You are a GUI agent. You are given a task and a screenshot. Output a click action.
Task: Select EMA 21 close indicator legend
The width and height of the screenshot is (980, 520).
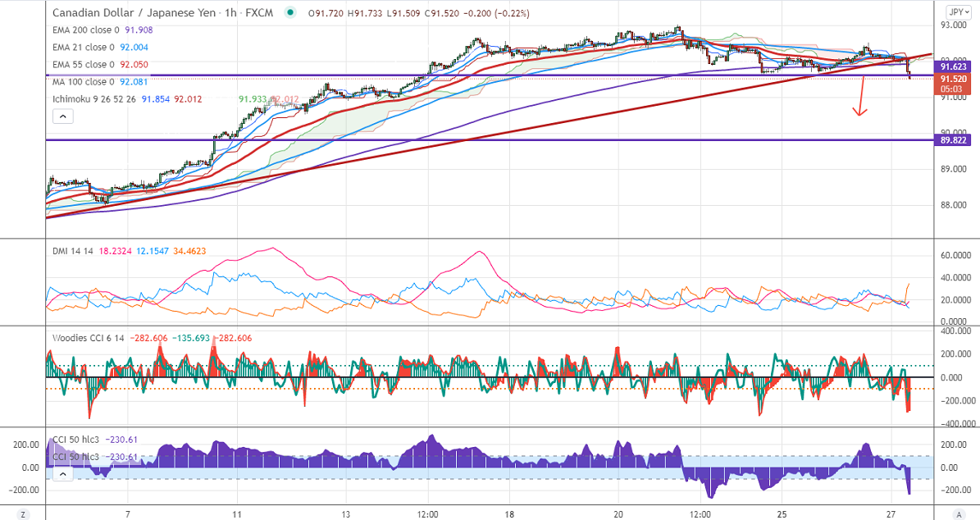[x=83, y=47]
